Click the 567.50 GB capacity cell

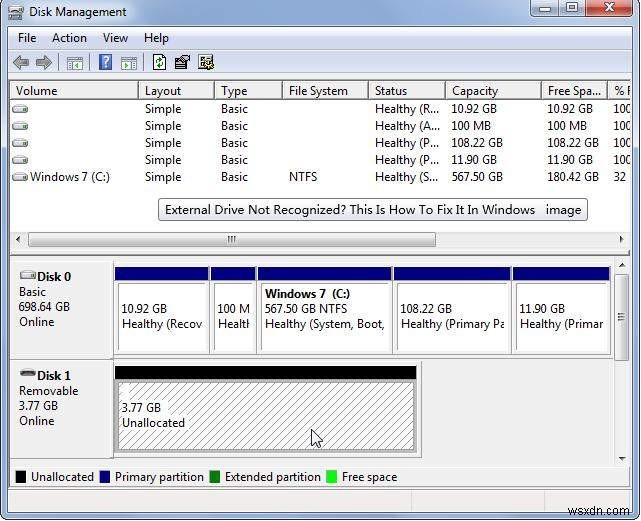477,177
